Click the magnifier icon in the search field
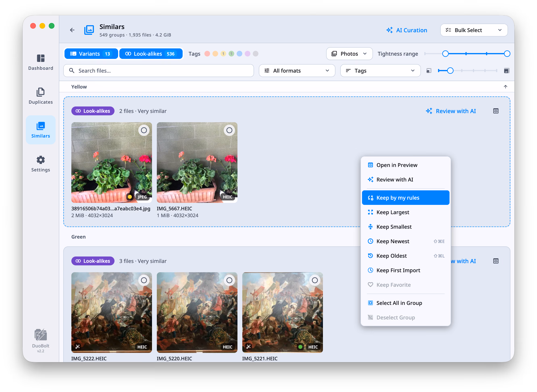The width and height of the screenshot is (537, 392). point(72,70)
